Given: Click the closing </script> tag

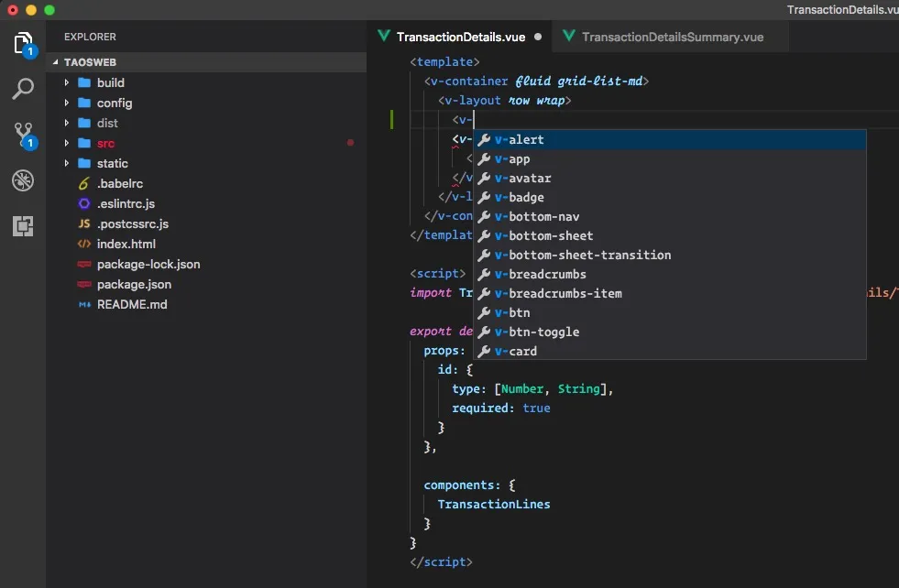Looking at the screenshot, I should click(441, 562).
